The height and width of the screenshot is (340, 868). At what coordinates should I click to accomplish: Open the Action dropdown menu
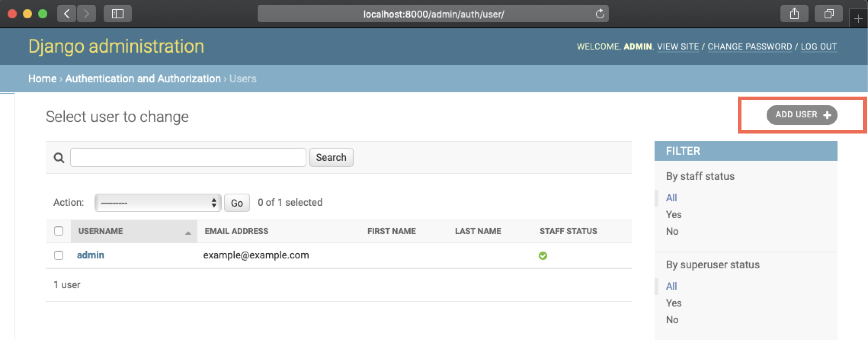[158, 203]
